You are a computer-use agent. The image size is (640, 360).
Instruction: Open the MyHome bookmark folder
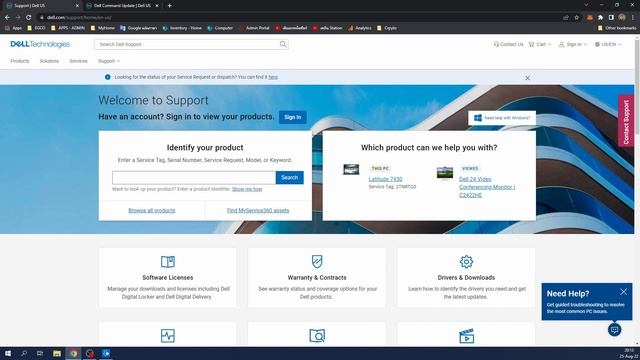click(x=103, y=28)
